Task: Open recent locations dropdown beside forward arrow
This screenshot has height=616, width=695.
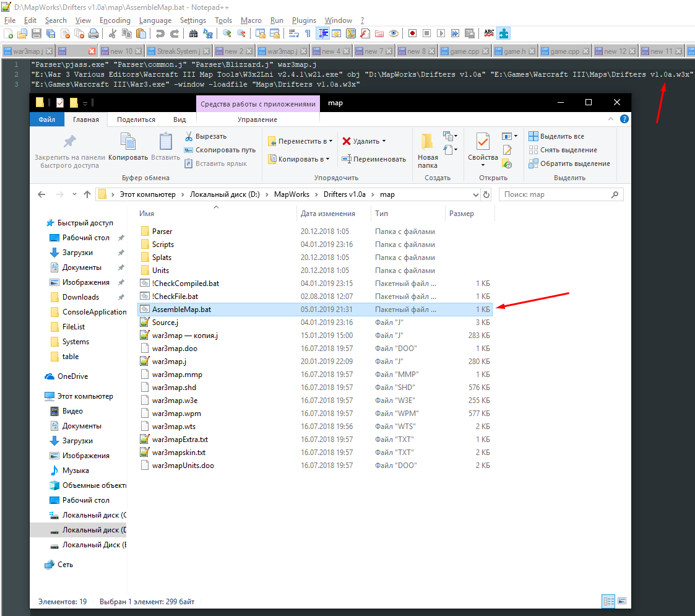Action: 74,194
